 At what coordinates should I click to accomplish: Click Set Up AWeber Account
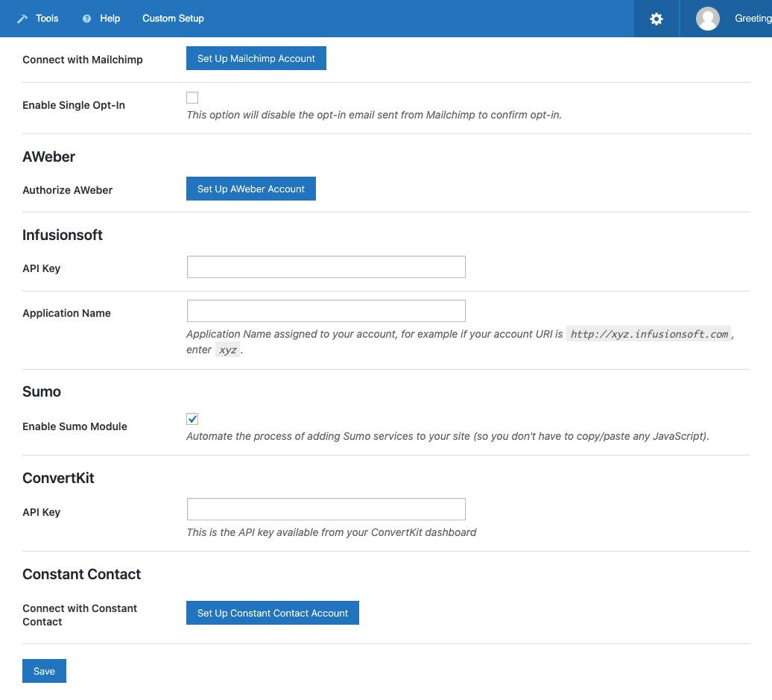250,188
